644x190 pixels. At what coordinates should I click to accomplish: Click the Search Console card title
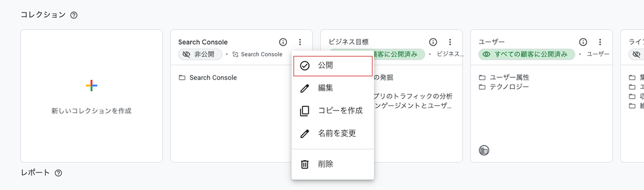(203, 42)
